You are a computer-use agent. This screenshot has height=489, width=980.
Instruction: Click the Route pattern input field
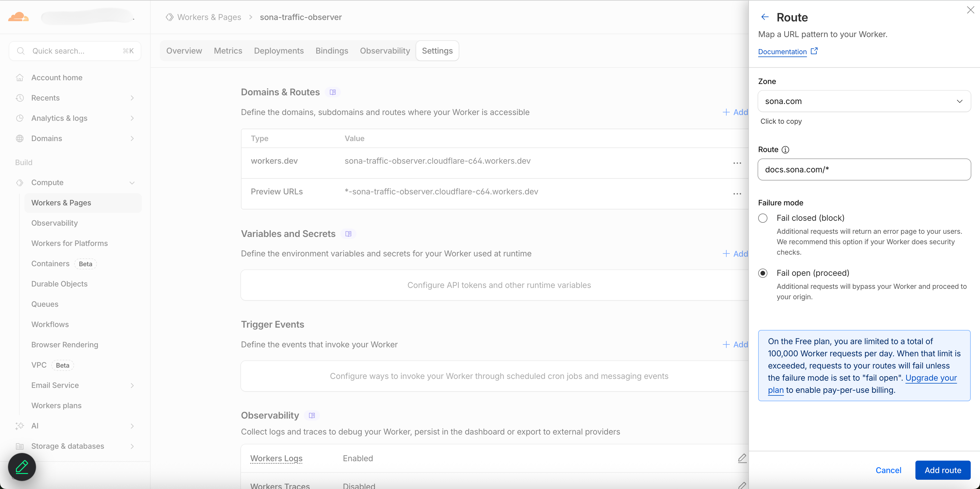coord(864,169)
